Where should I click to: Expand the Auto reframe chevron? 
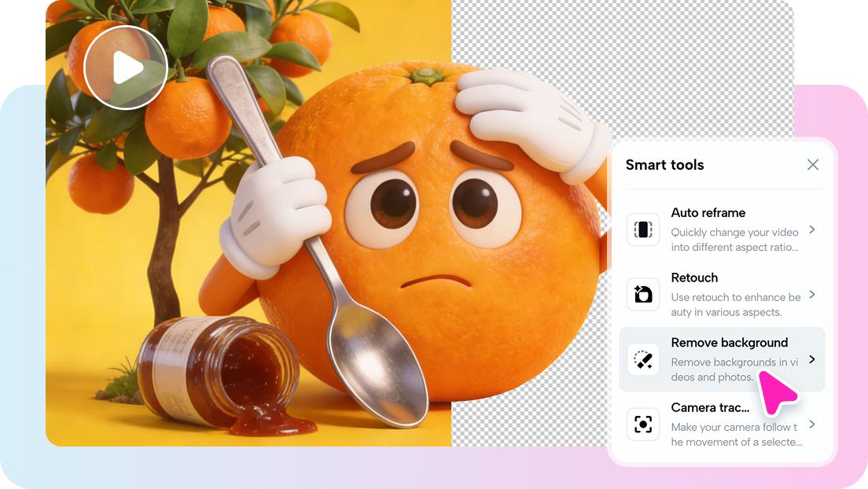tap(812, 230)
